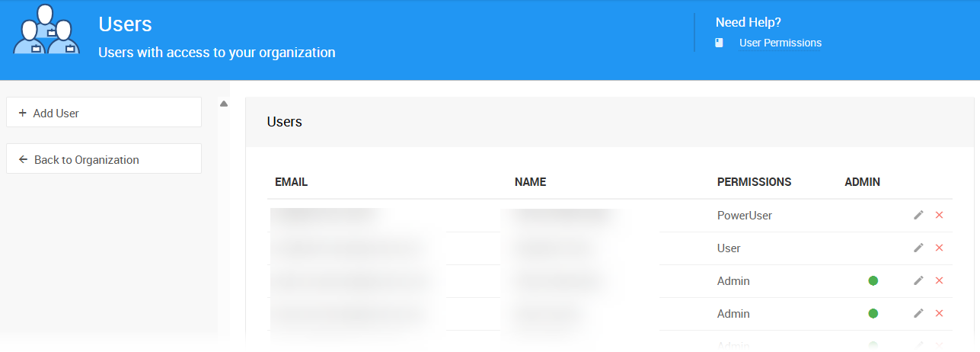Screen dimensions: 980x352
Task: Click the Users group icon in header
Action: point(46,32)
